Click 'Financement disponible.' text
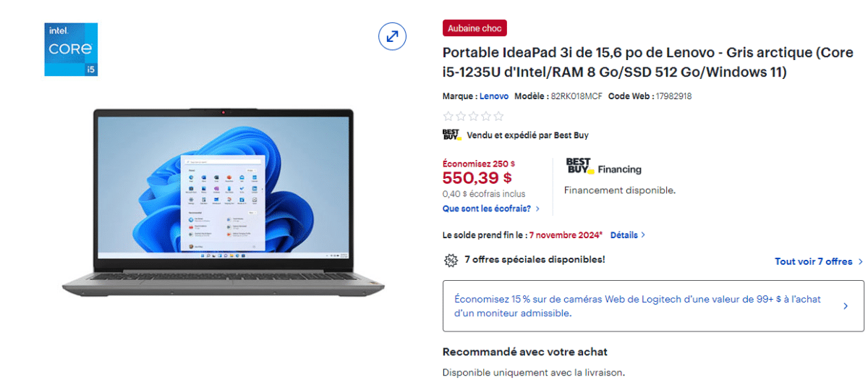 (x=620, y=190)
